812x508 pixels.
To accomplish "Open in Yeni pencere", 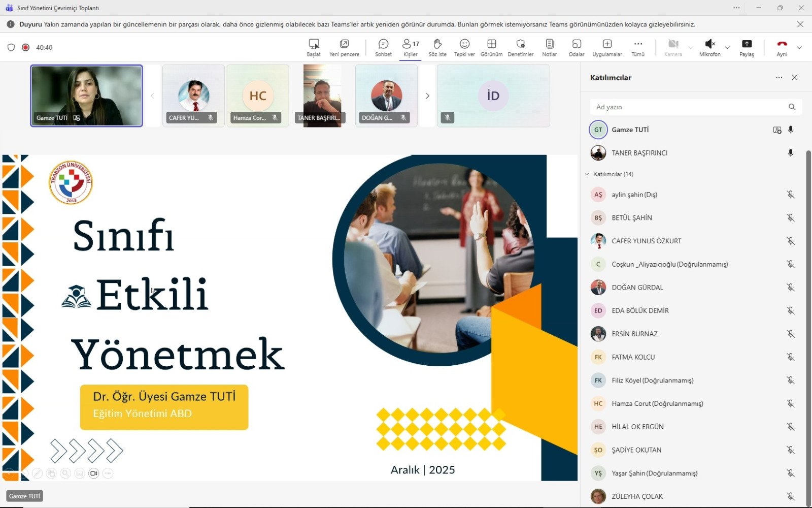I will [344, 47].
